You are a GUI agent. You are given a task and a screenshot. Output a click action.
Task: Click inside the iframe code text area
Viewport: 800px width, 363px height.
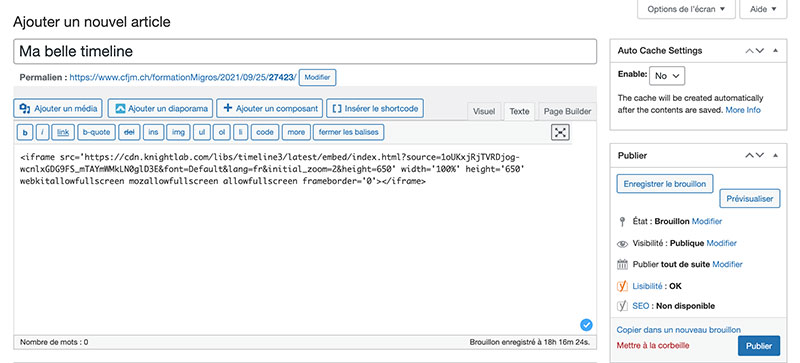[305, 239]
